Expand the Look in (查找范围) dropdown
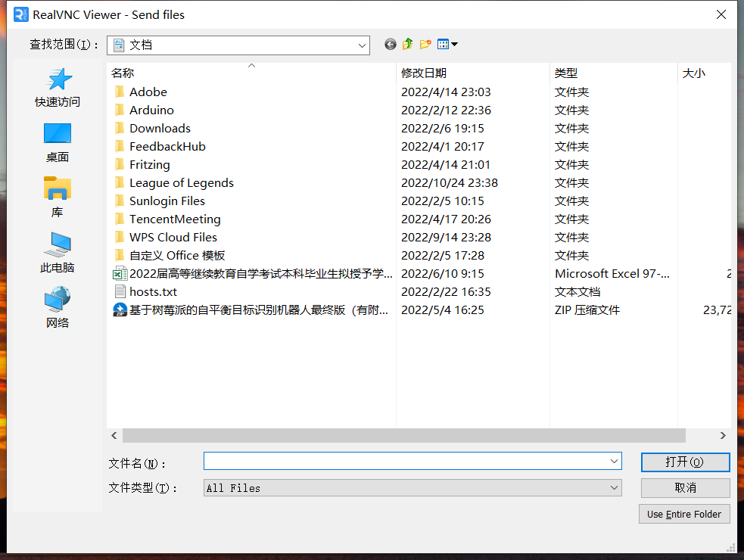This screenshot has width=744, height=560. point(362,45)
